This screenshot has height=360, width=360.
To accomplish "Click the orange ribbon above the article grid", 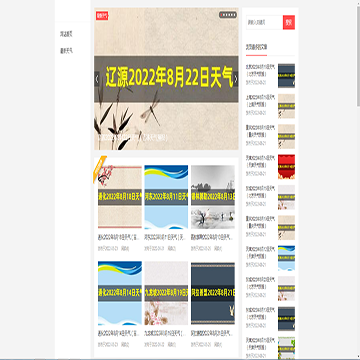I will point(100,168).
